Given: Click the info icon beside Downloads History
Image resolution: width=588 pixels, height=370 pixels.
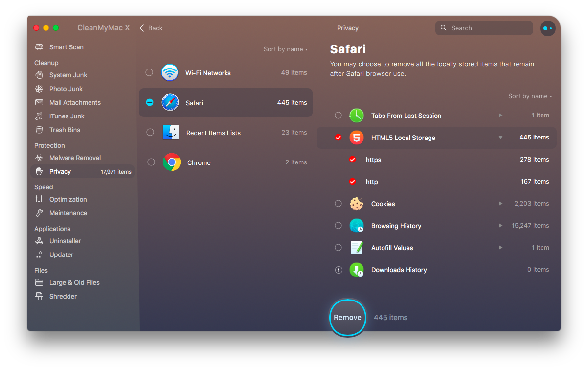Looking at the screenshot, I should pos(338,270).
